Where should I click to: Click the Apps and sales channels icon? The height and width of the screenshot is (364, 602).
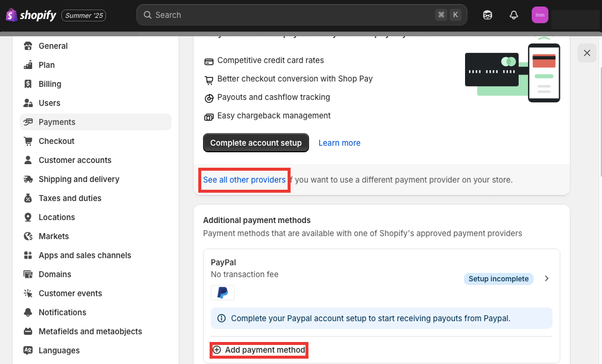[28, 255]
